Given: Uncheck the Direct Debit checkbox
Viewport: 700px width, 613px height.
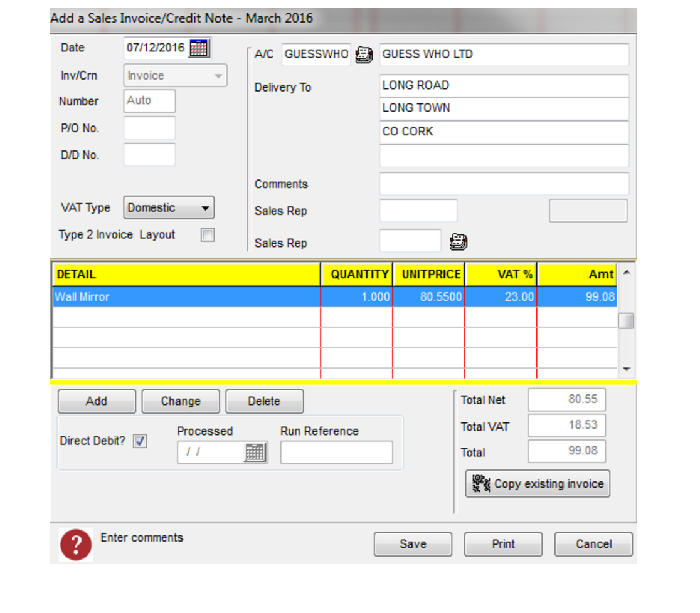Looking at the screenshot, I should pyautogui.click(x=140, y=441).
